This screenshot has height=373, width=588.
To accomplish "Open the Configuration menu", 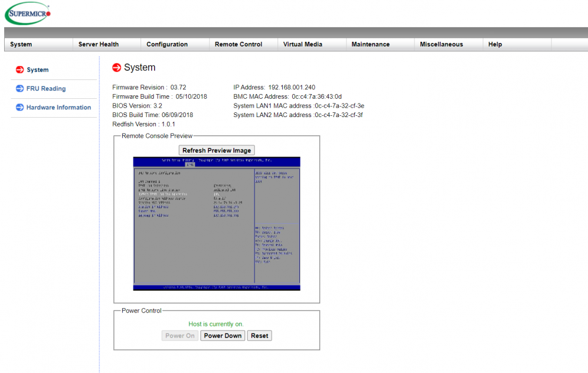I will tap(167, 44).
